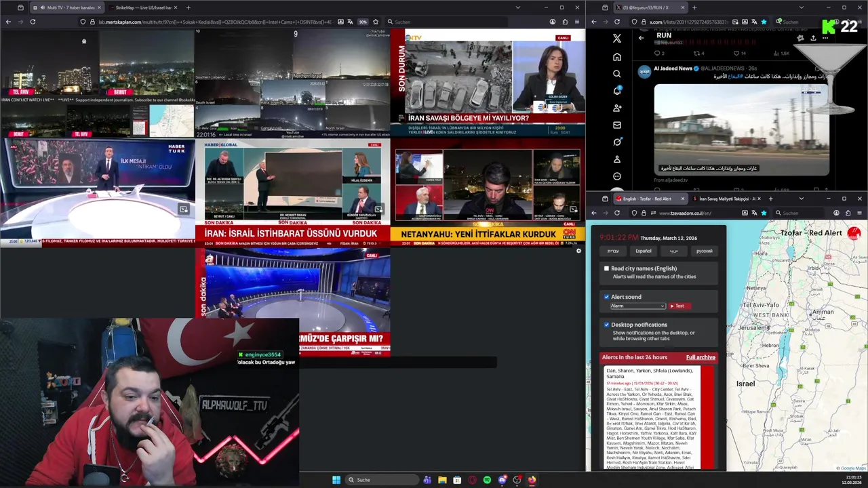Bookmark the Multi TV page with star icon
The width and height of the screenshot is (868, 488).
point(375,22)
